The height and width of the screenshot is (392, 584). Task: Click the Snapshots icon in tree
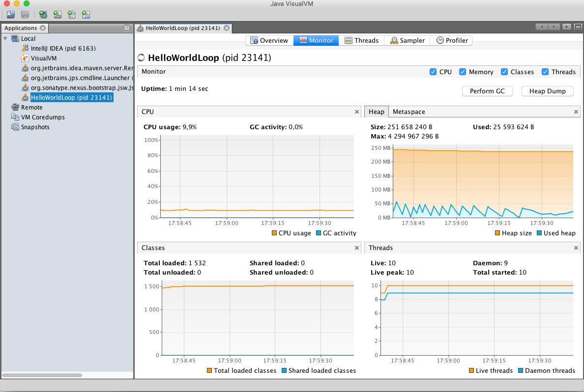click(15, 127)
